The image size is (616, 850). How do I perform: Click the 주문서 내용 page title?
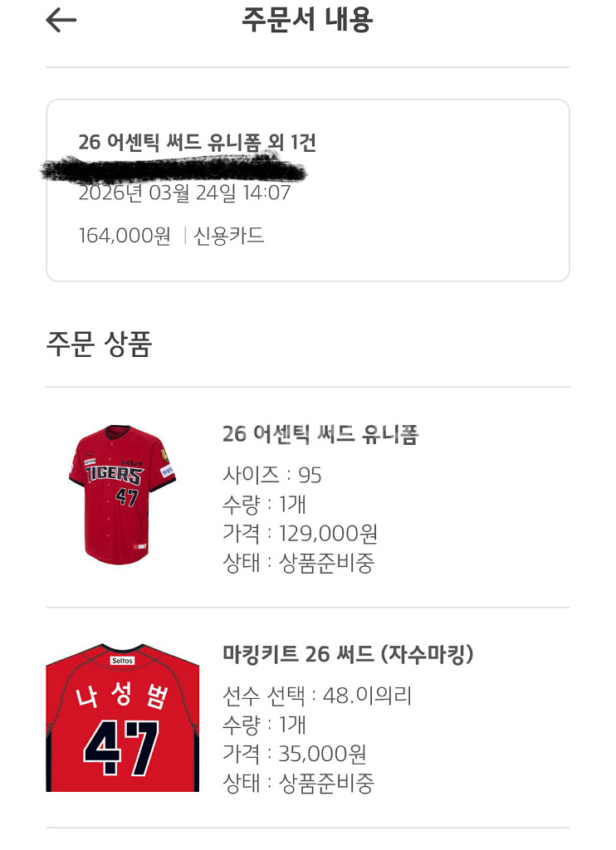[307, 20]
